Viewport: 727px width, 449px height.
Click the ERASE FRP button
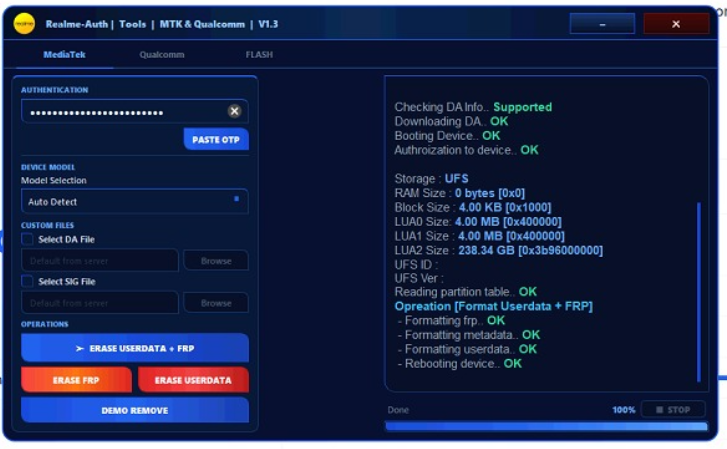pyautogui.click(x=76, y=380)
